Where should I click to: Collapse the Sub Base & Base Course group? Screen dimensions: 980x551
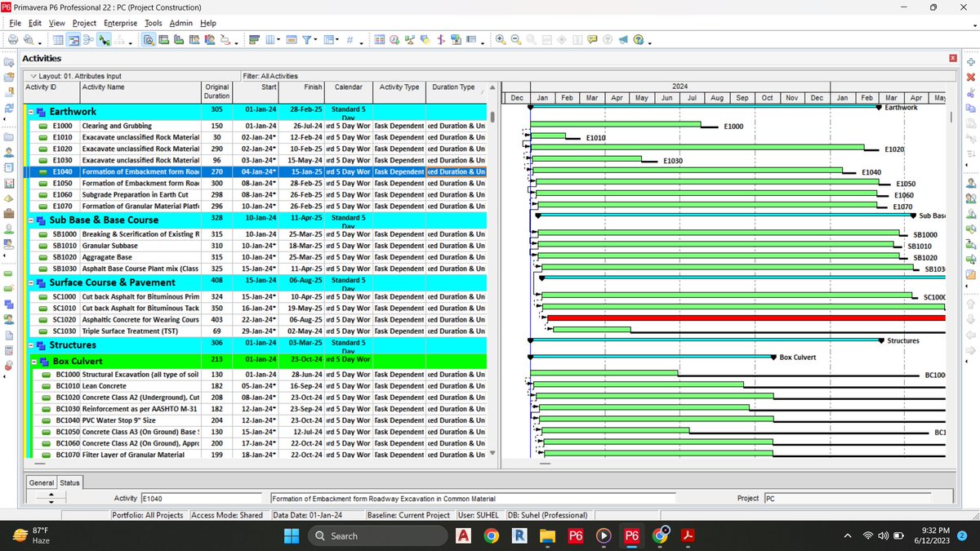point(30,220)
